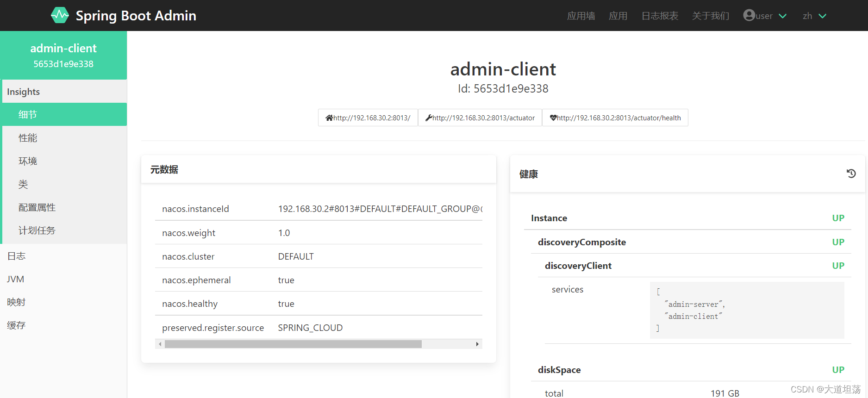The width and height of the screenshot is (868, 398).
Task: Click the discoveryClient health label
Action: pyautogui.click(x=578, y=266)
